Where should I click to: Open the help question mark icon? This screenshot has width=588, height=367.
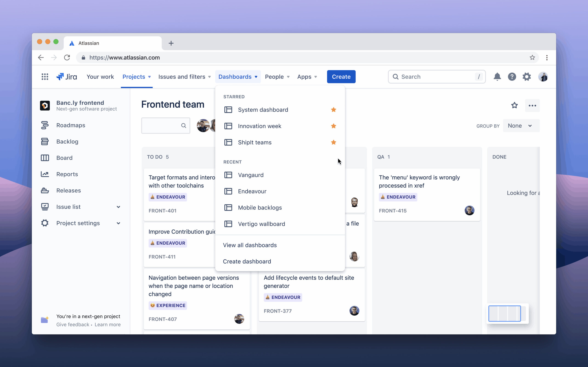512,77
